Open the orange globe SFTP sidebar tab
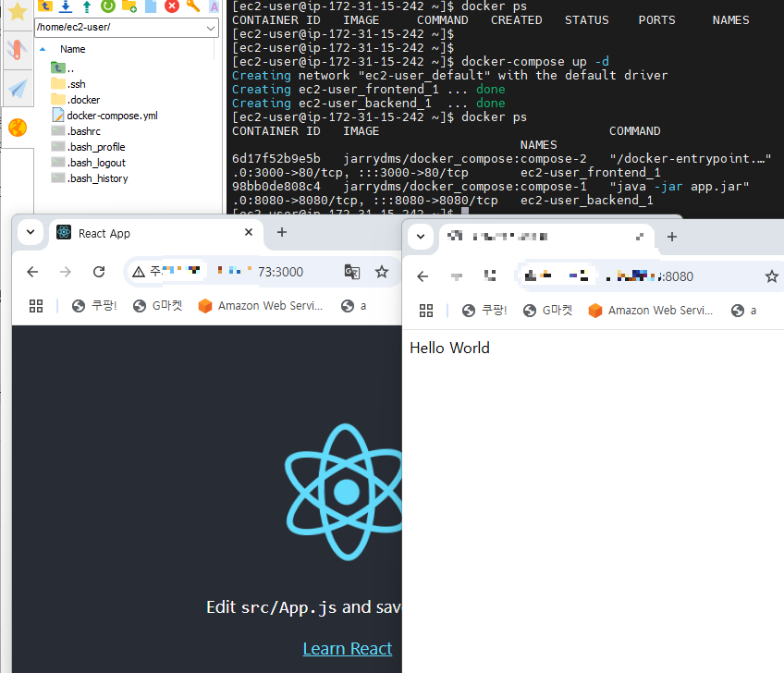This screenshot has height=673, width=784. (x=18, y=128)
